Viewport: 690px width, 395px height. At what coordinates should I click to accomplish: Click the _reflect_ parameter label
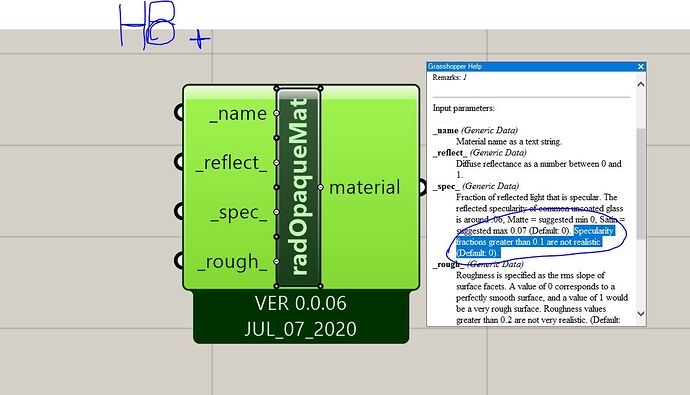point(231,163)
